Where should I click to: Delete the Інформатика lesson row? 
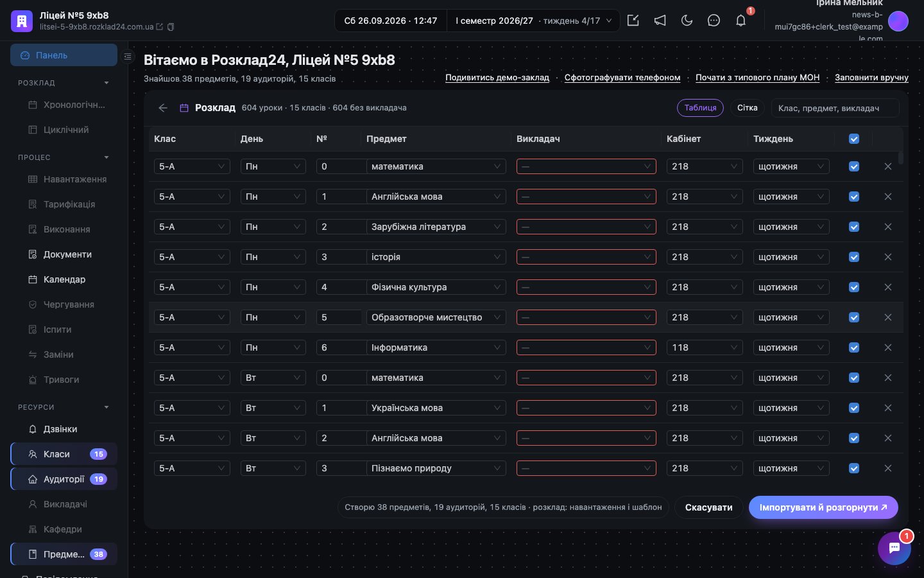pyautogui.click(x=888, y=347)
